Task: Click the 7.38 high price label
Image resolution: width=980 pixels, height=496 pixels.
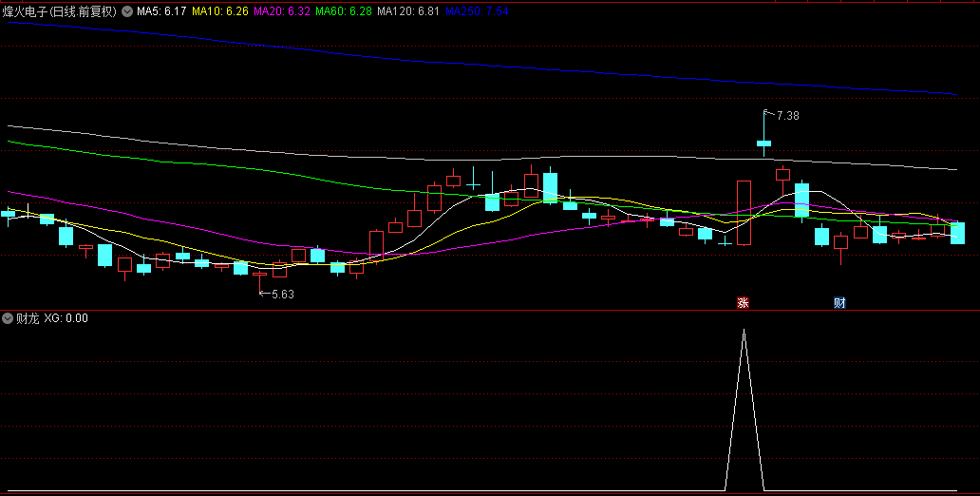Action: pos(787,116)
